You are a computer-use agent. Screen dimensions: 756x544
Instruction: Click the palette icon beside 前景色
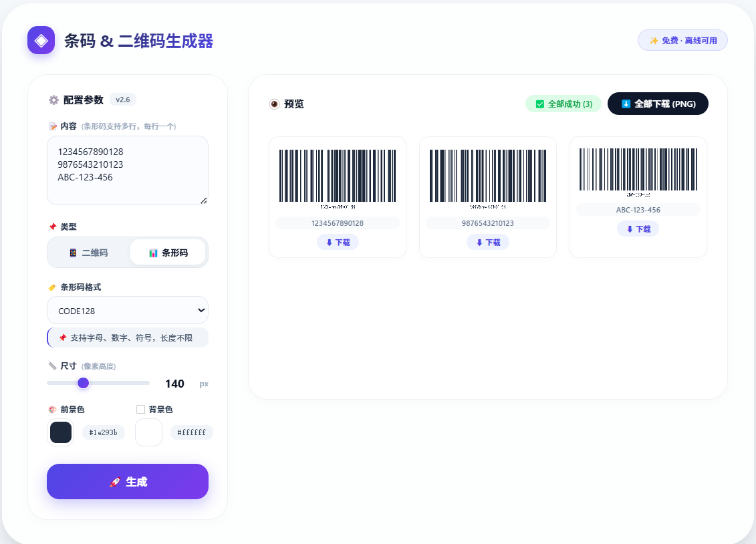tap(53, 410)
